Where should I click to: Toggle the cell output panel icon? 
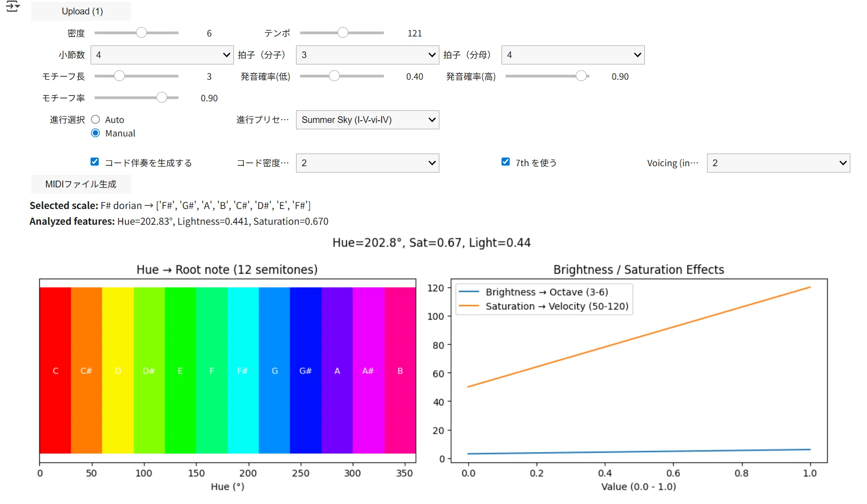13,6
